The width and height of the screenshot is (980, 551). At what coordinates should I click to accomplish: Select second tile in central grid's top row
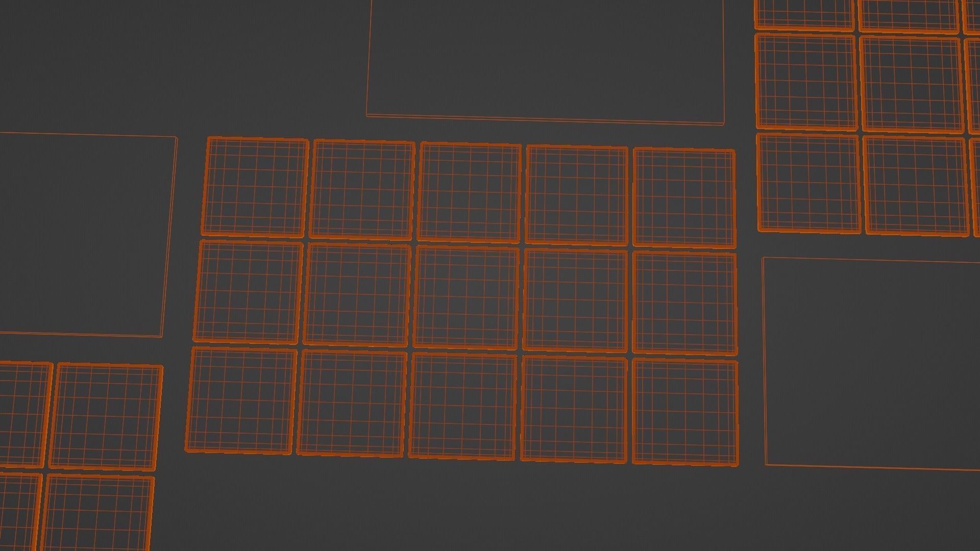coord(362,189)
